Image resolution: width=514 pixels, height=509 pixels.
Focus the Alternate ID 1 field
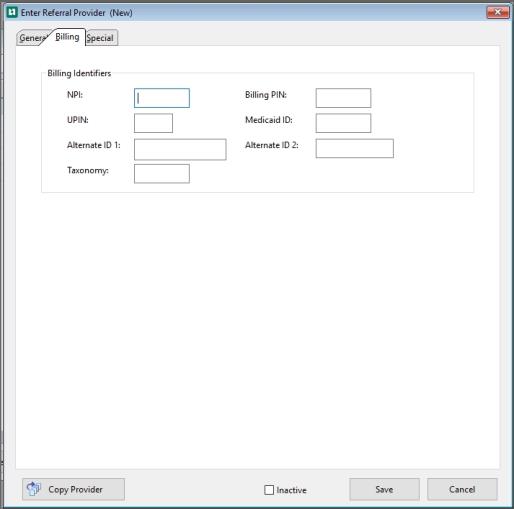tap(180, 149)
